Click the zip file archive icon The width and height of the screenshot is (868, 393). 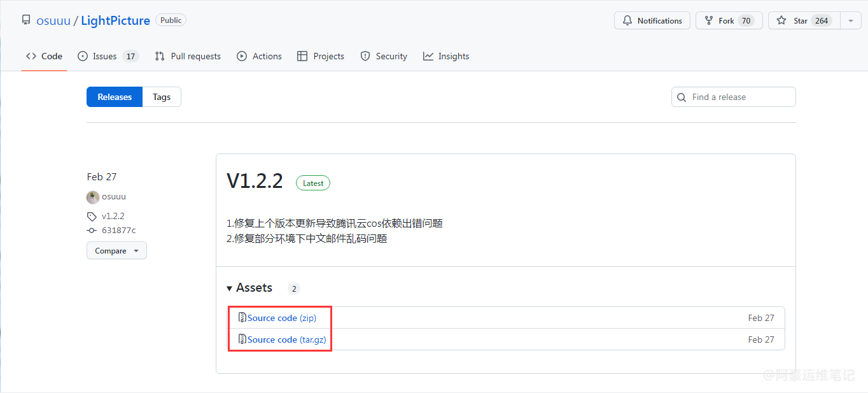click(242, 318)
